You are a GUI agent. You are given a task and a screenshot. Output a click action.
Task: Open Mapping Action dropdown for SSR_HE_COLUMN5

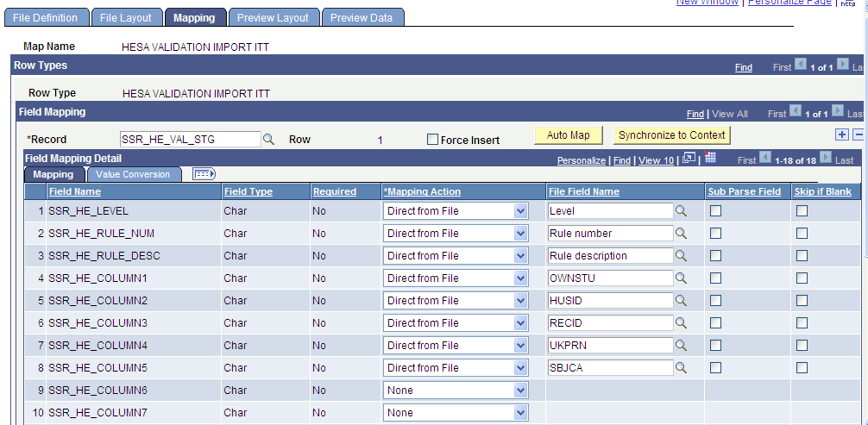click(456, 367)
